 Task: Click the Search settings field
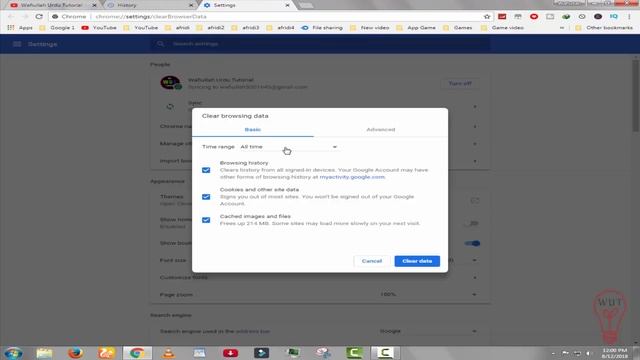[320, 44]
